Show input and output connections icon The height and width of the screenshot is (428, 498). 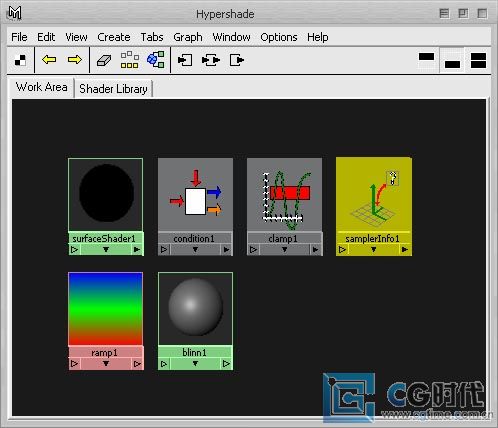pyautogui.click(x=211, y=60)
